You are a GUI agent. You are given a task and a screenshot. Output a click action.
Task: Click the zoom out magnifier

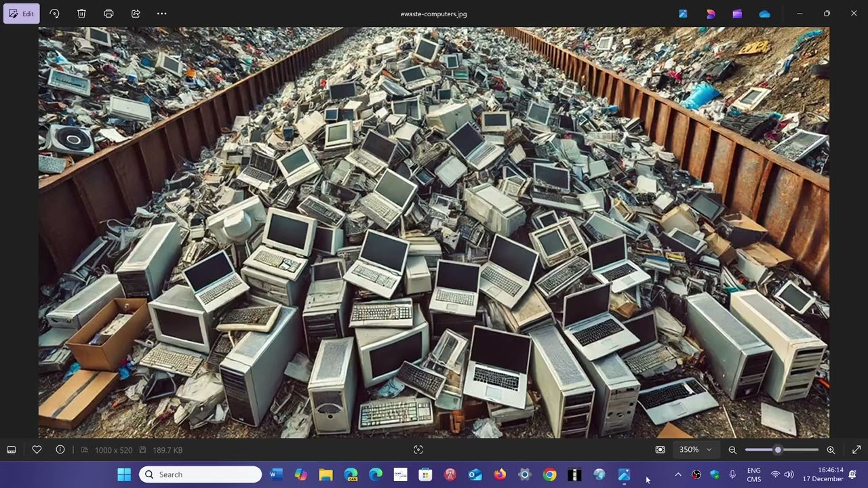tap(732, 449)
